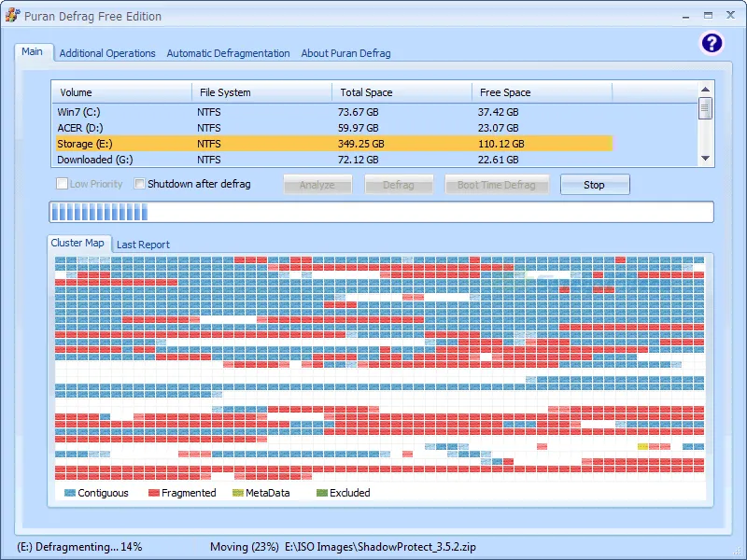747x560 pixels.
Task: Sort by the Free Space column header
Action: click(543, 92)
